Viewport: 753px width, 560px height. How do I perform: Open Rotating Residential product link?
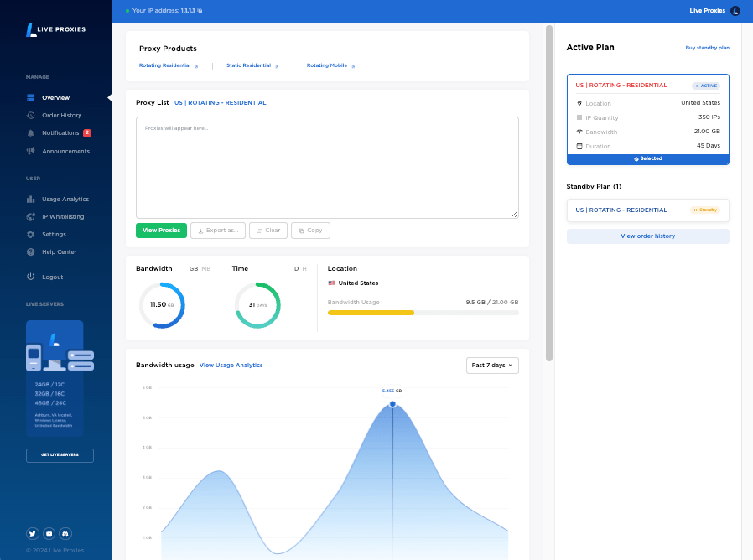tap(164, 65)
